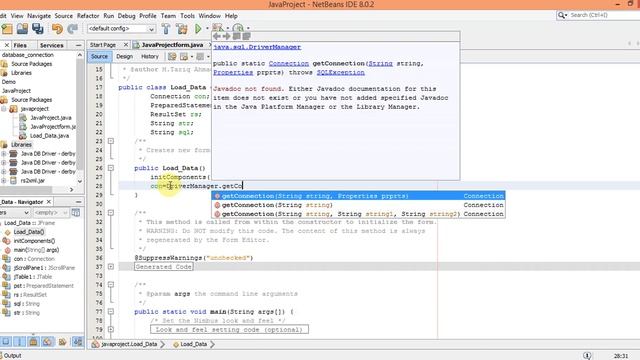Switch to the Services tab
The width and height of the screenshot is (640, 360).
[x=51, y=45]
